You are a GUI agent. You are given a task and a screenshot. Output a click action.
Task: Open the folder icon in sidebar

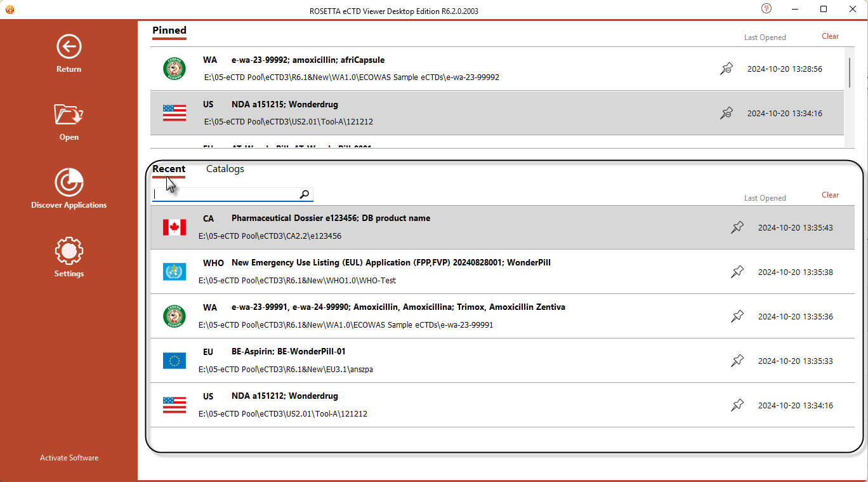(69, 114)
